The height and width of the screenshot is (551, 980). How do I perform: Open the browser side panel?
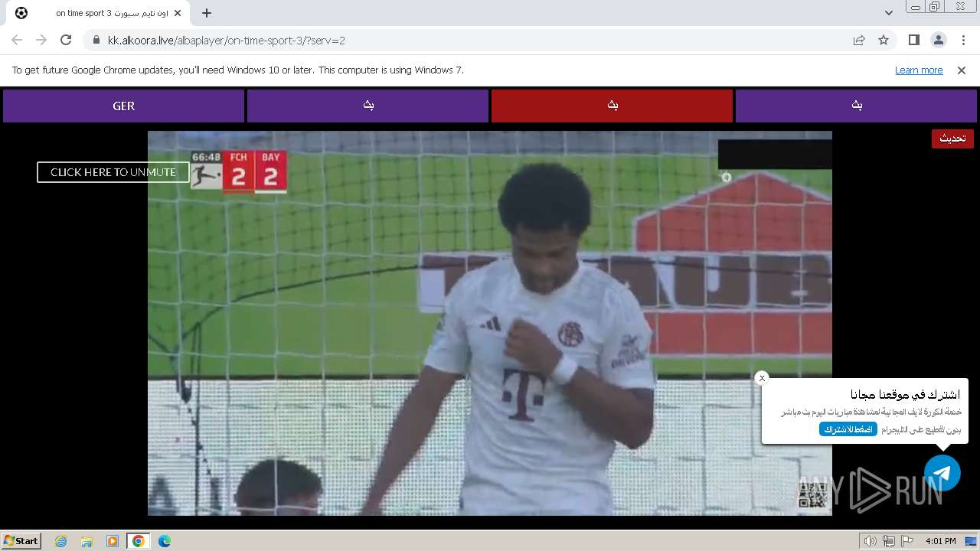tap(913, 41)
